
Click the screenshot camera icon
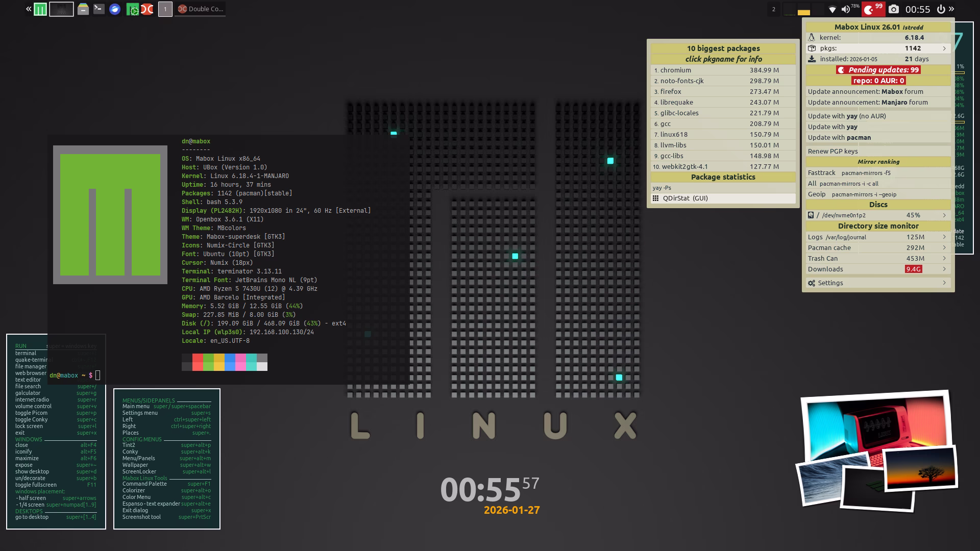click(x=893, y=9)
